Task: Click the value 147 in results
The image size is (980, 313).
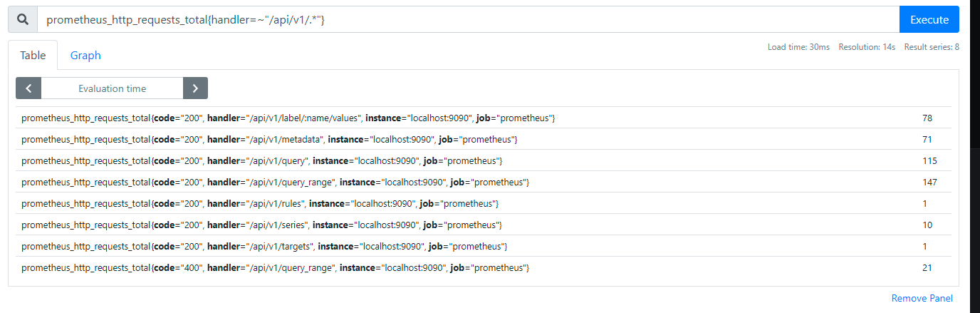Action: point(929,182)
